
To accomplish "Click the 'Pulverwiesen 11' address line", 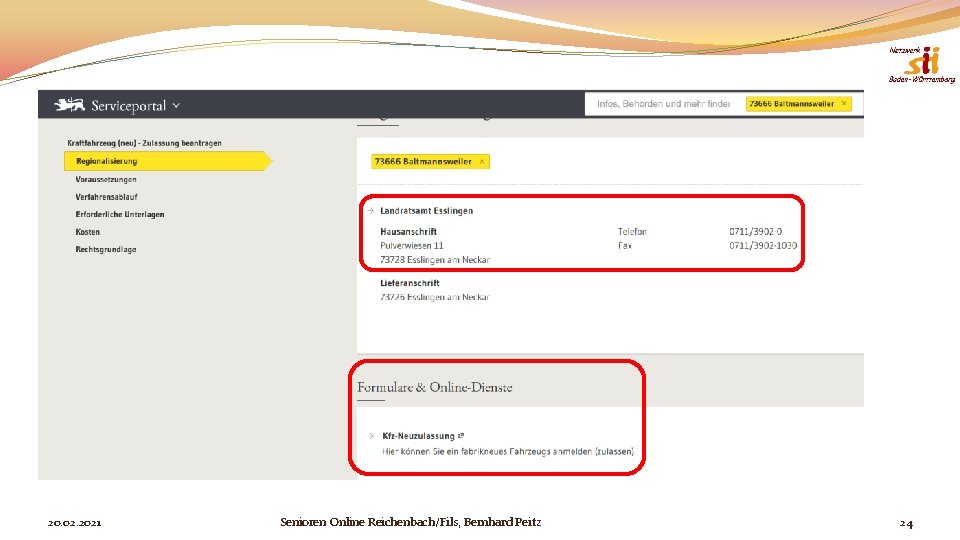I will click(411, 246).
